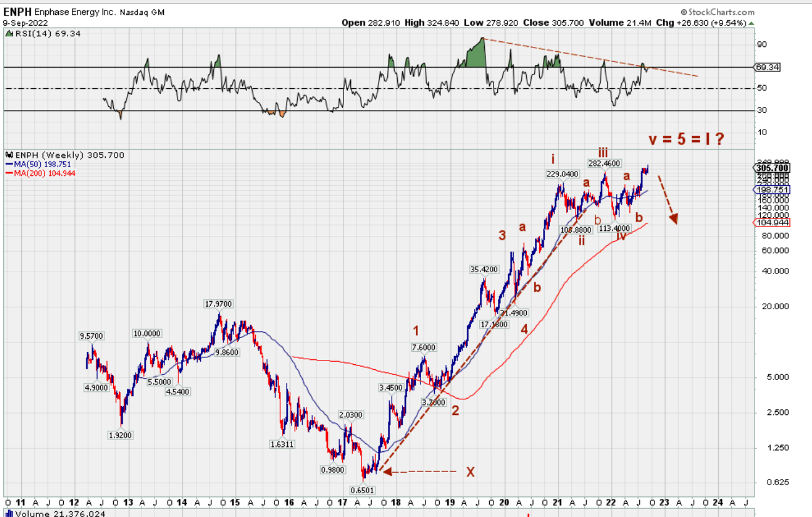Click the 69.34 RSI axis value tag
Viewport: 812px width, 517px height.
766,67
